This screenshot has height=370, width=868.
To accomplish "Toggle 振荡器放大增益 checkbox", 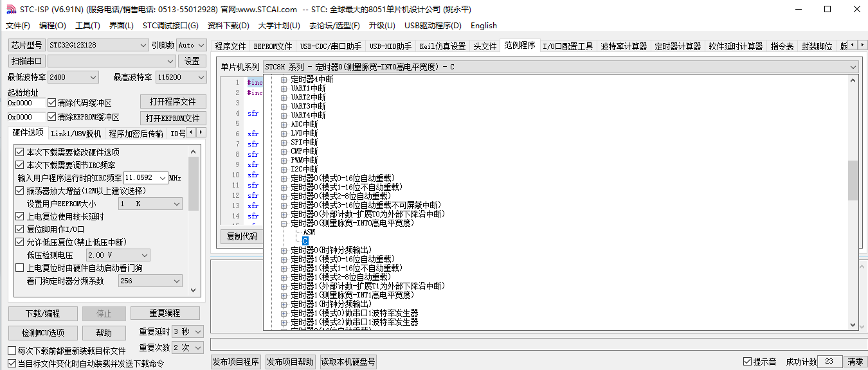I will (20, 191).
